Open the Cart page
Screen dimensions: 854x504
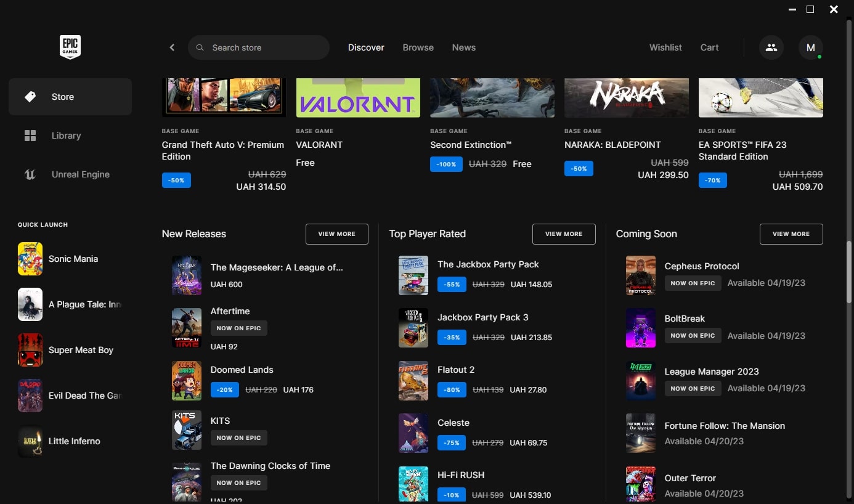click(709, 47)
